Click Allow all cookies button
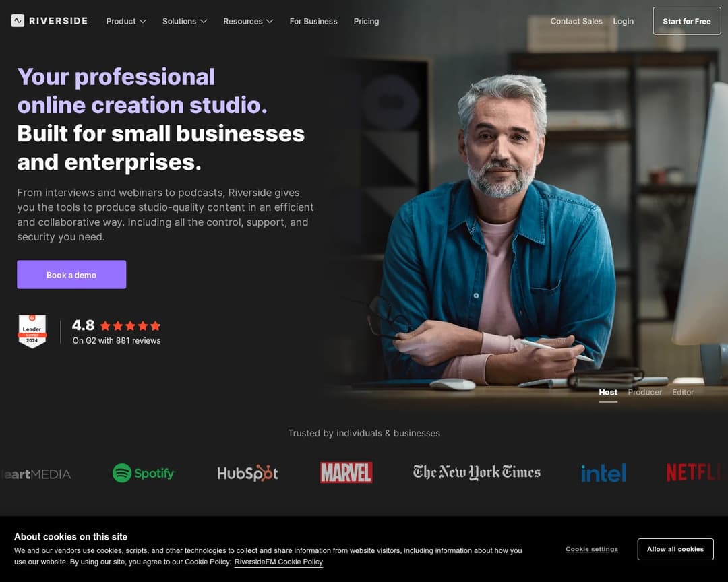The image size is (728, 582). [675, 549]
